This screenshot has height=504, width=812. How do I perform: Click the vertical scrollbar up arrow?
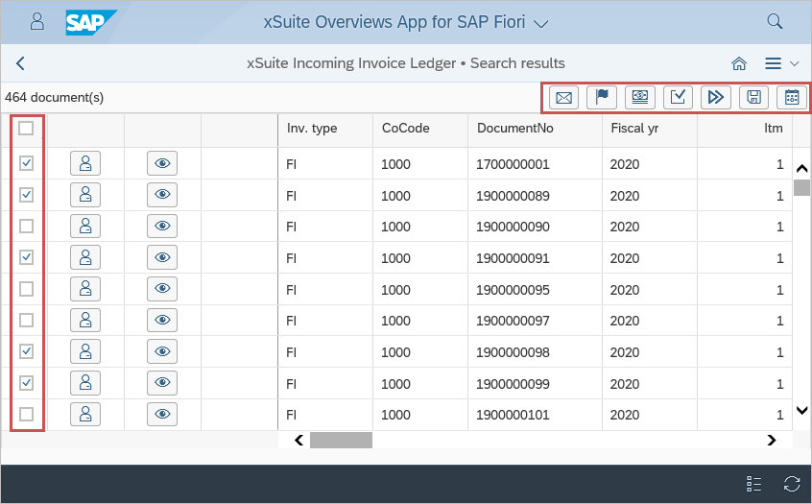801,168
